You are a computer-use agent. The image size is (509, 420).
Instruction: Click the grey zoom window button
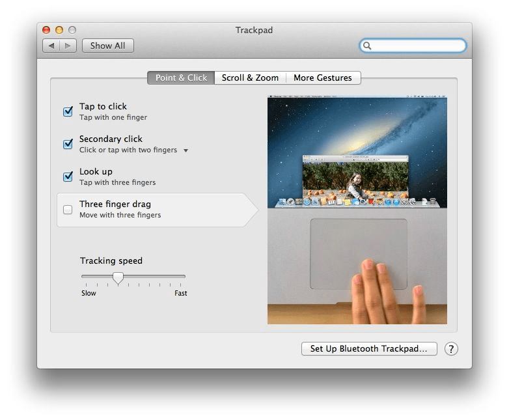coord(72,30)
